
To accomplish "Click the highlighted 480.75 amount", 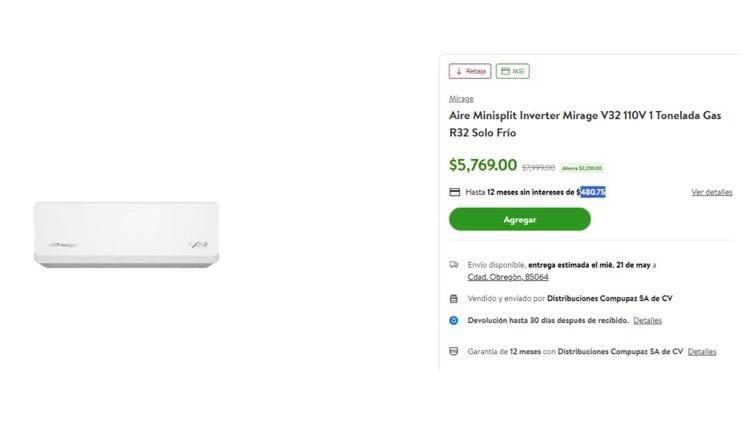I will pos(593,192).
